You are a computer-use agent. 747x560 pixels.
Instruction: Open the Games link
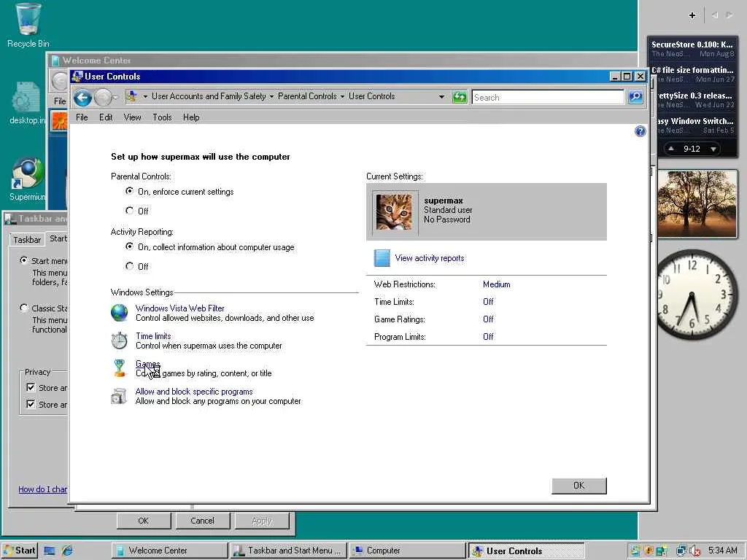[147, 364]
